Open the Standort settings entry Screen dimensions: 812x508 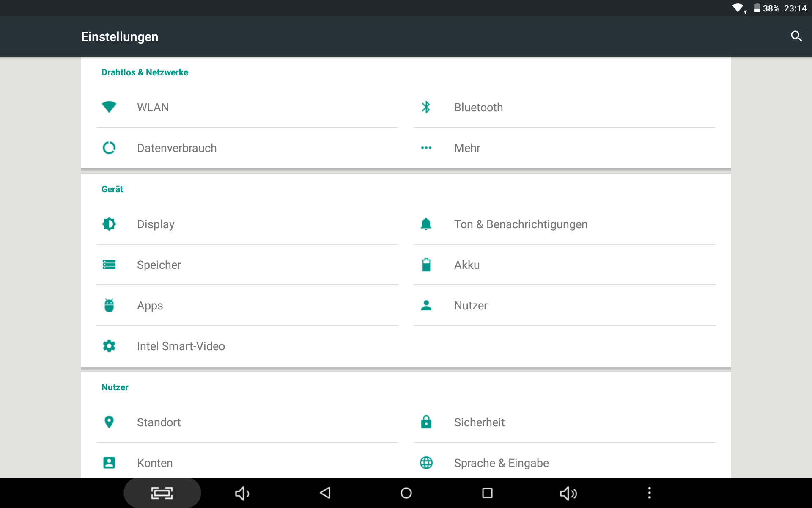pyautogui.click(x=159, y=422)
